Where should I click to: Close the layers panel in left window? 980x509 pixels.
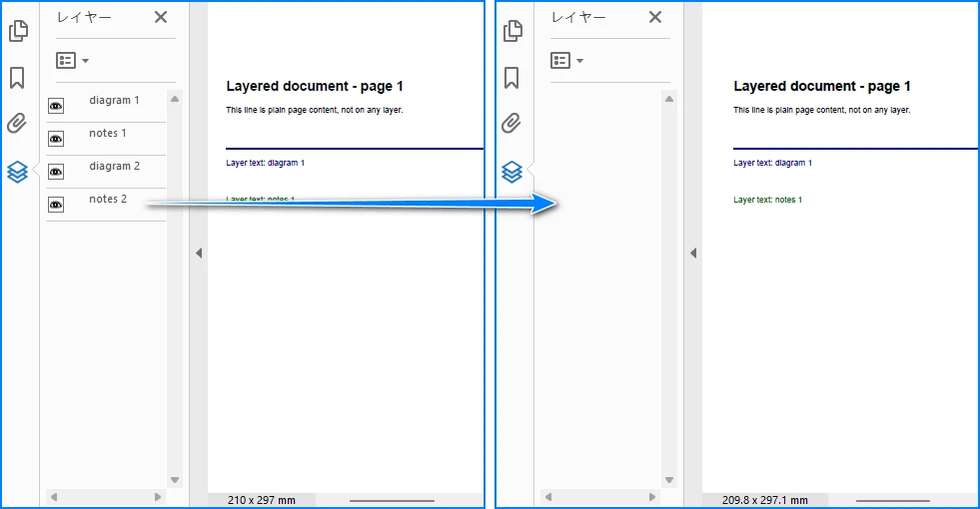tap(161, 18)
